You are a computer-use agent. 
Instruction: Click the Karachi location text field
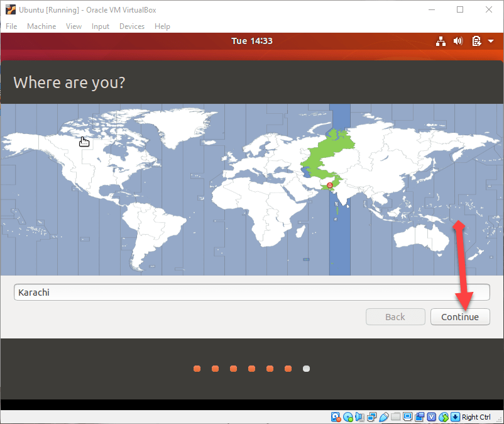coord(251,293)
